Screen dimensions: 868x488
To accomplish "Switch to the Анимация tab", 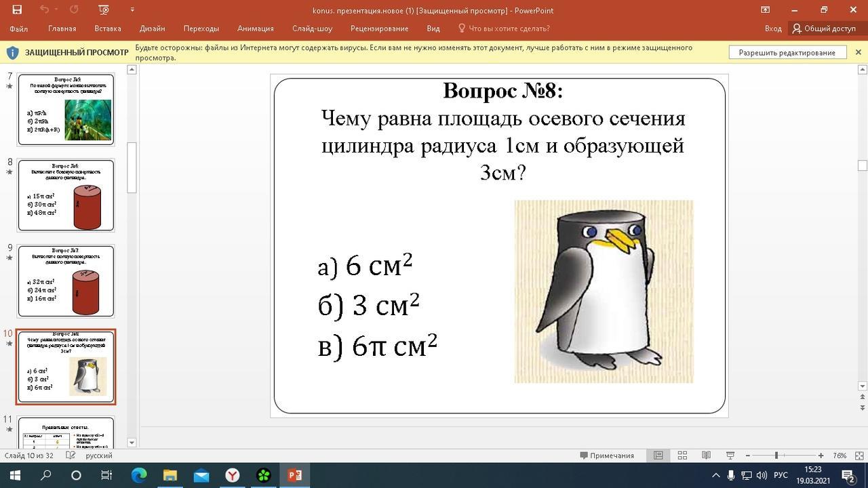I will 256,28.
